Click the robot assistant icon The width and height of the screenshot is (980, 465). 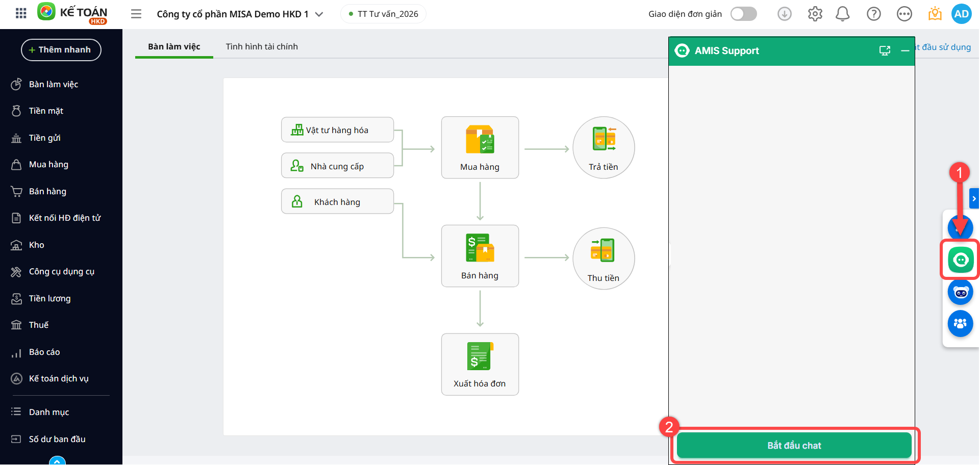pyautogui.click(x=960, y=292)
